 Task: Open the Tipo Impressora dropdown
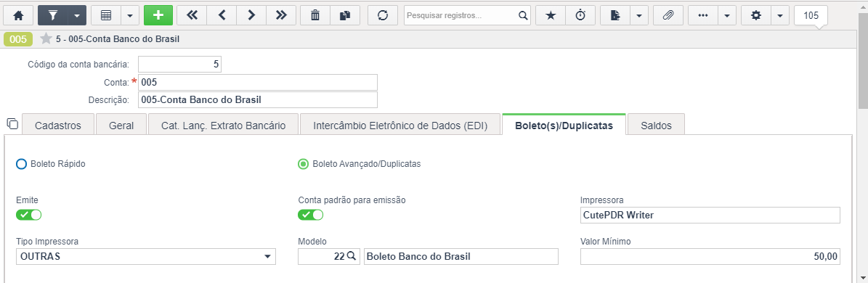[146, 256]
